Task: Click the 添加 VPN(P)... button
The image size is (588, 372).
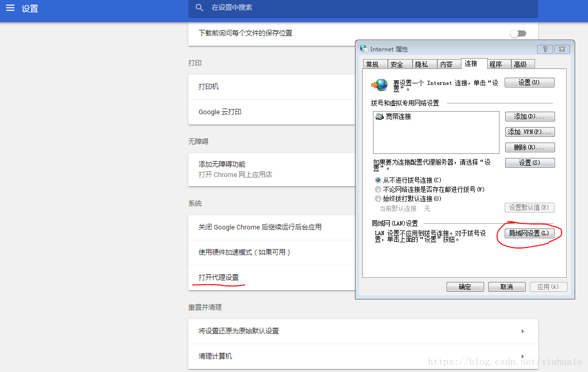Action: [x=529, y=132]
